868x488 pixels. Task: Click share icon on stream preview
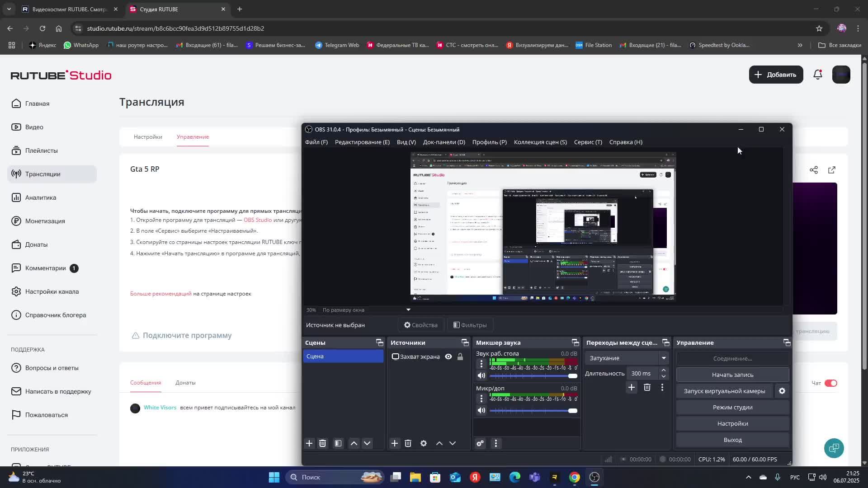[814, 170]
